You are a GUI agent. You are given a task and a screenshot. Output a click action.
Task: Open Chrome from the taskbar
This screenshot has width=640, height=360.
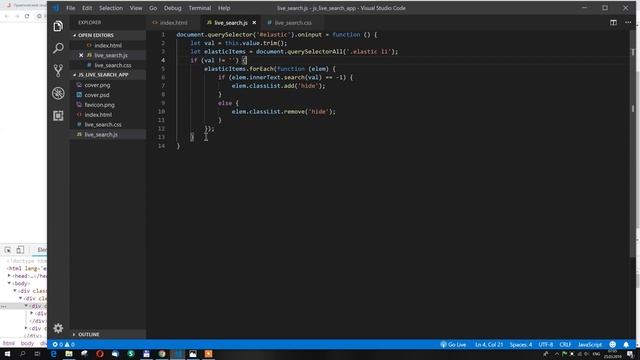[162, 354]
